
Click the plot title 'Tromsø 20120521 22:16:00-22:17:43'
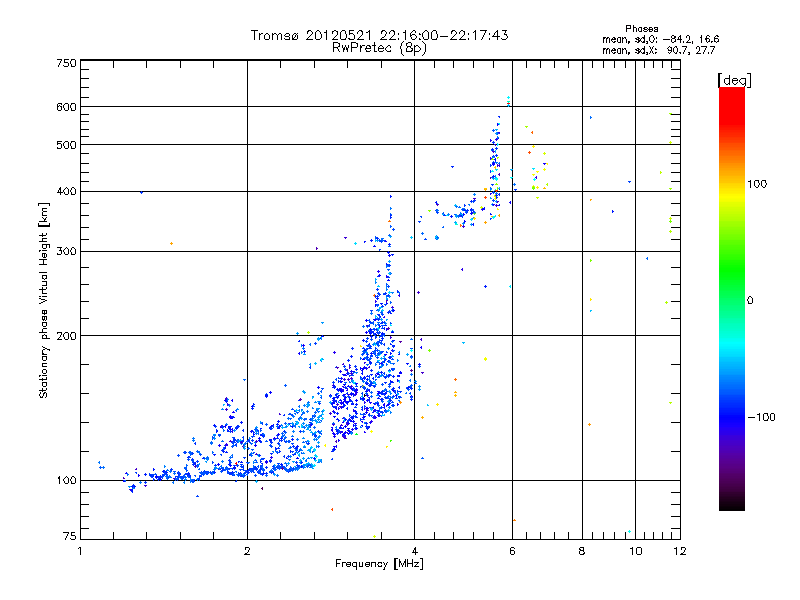click(379, 35)
